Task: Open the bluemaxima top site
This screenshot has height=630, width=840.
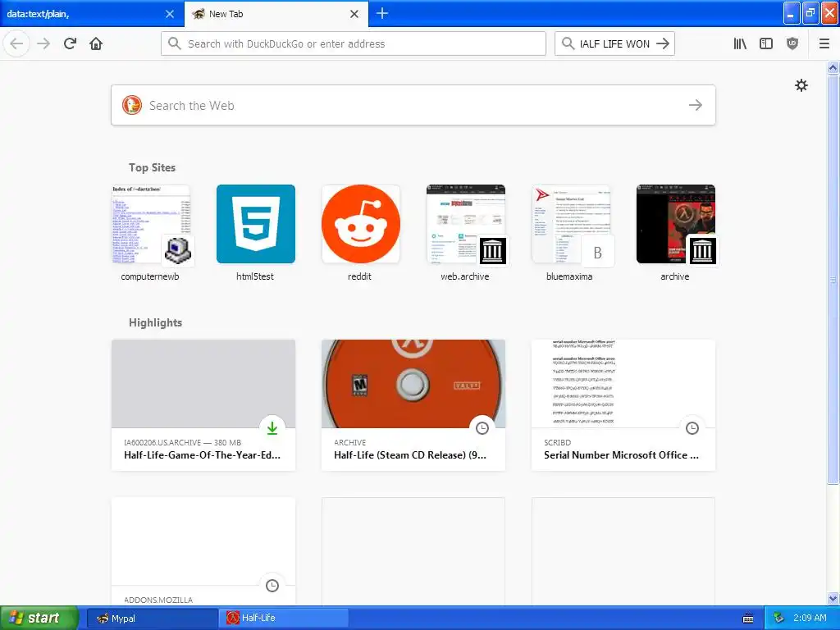Action: coord(571,233)
